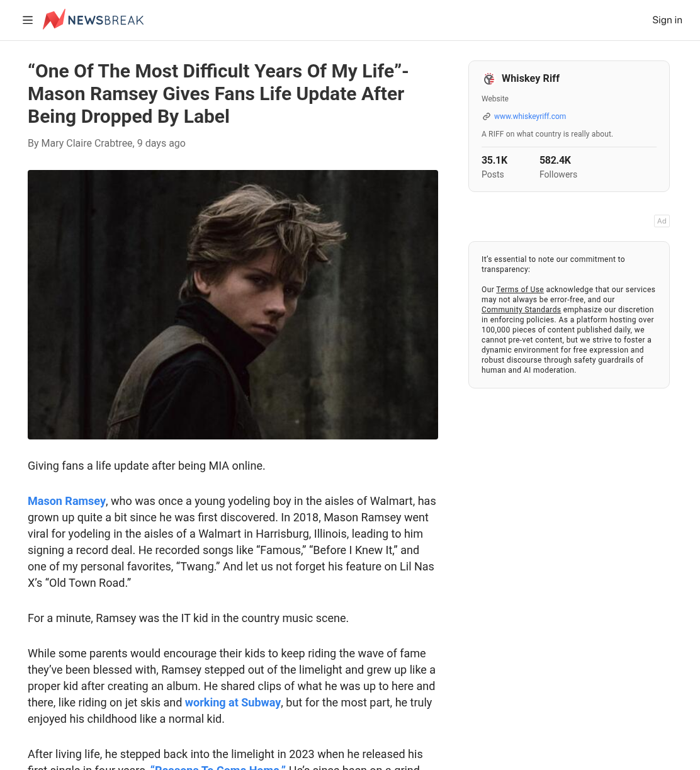Click the NEWSBREAK wordmark text
The width and height of the screenshot is (700, 770).
coord(106,20)
